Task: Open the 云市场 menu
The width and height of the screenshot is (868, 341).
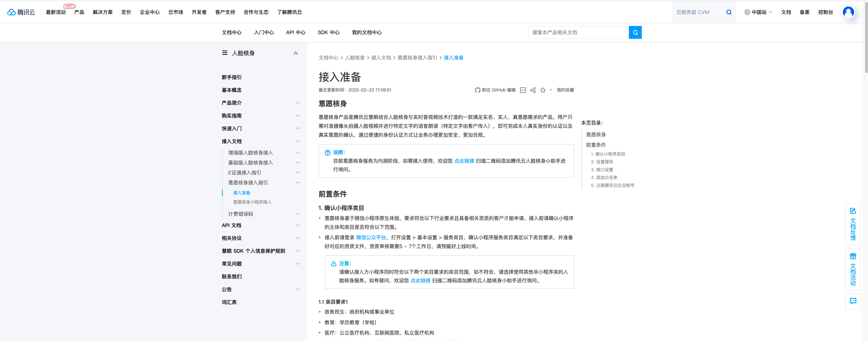Action: point(176,12)
